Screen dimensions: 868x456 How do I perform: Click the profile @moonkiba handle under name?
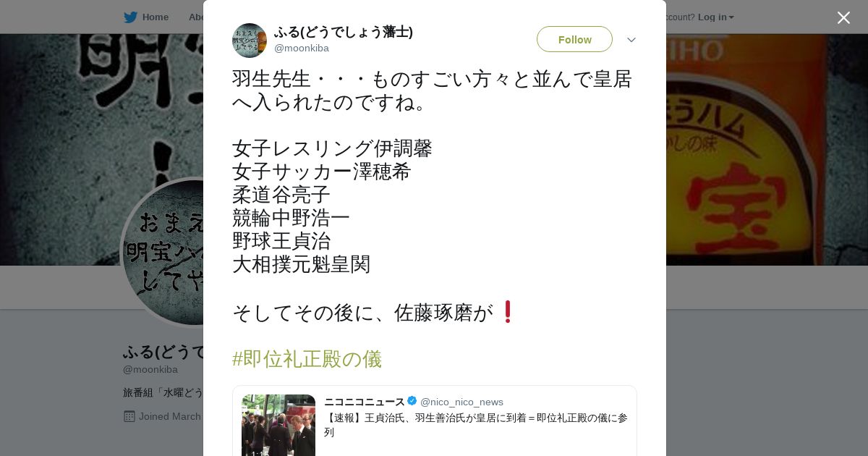click(150, 370)
